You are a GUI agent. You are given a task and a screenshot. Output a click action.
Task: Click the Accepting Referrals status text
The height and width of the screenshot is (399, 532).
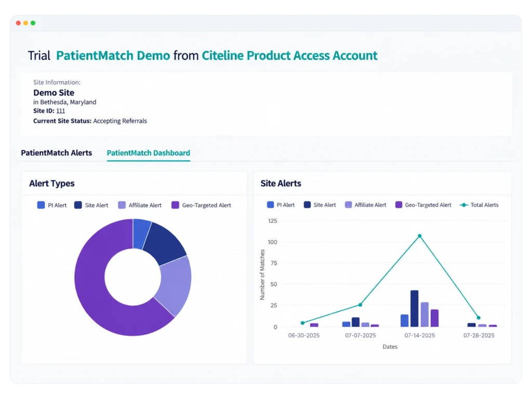click(120, 121)
